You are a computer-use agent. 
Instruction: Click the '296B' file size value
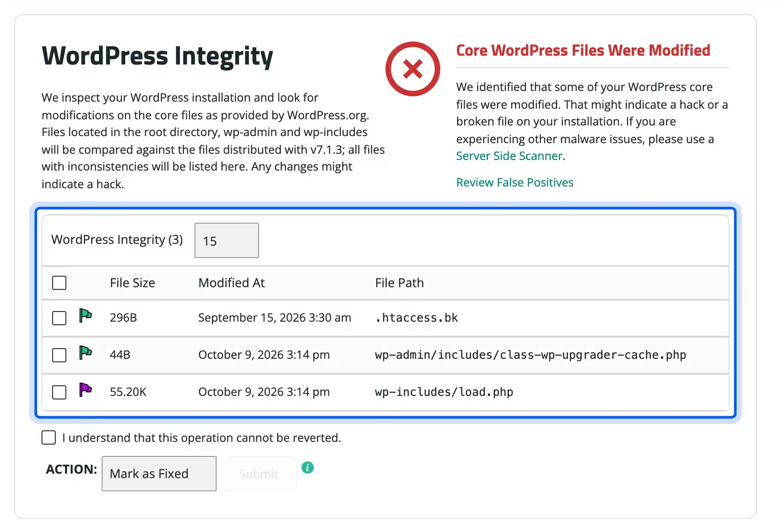(123, 318)
